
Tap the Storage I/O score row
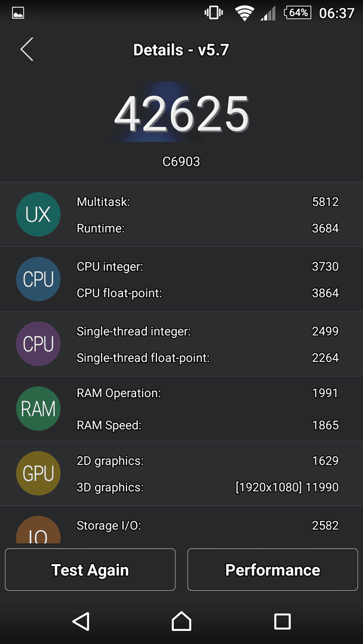[208, 525]
